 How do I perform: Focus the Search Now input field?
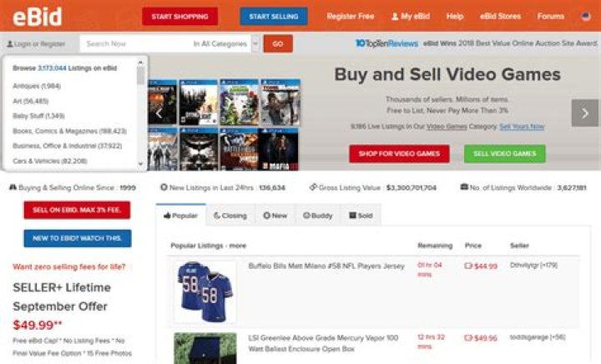(134, 43)
